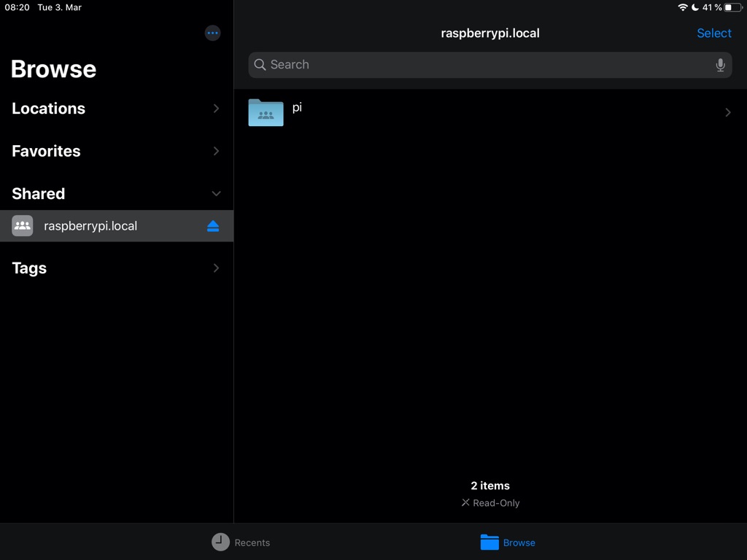This screenshot has width=747, height=560.
Task: Tap the raspberrypi.local title at top
Action: click(x=489, y=33)
